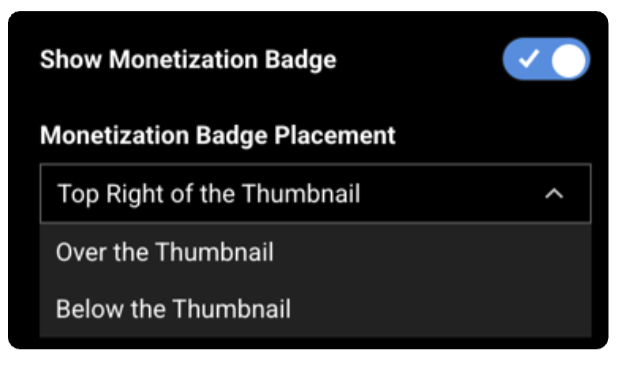This screenshot has width=618, height=370.
Task: Toggle the Show Monetization Badge switch
Action: click(546, 59)
